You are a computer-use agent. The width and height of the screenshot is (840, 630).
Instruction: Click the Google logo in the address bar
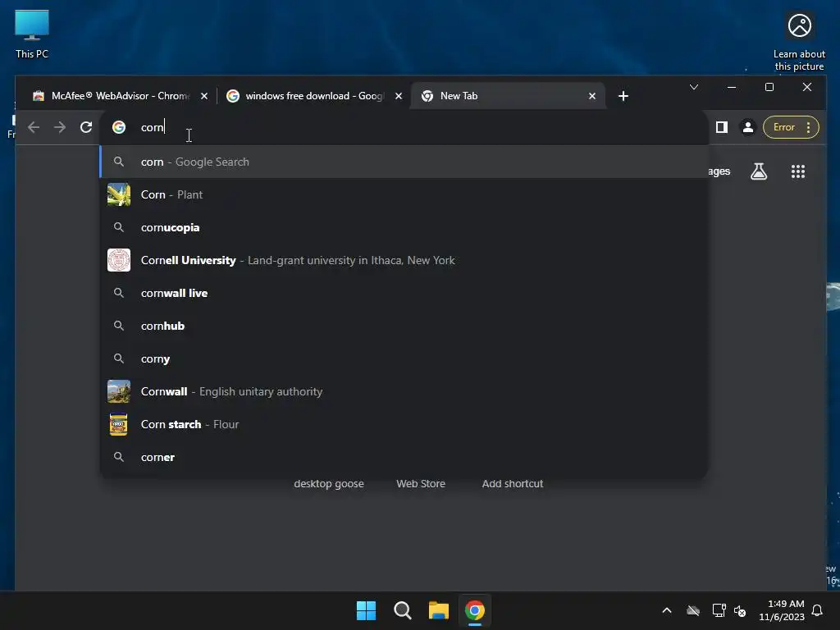[119, 127]
